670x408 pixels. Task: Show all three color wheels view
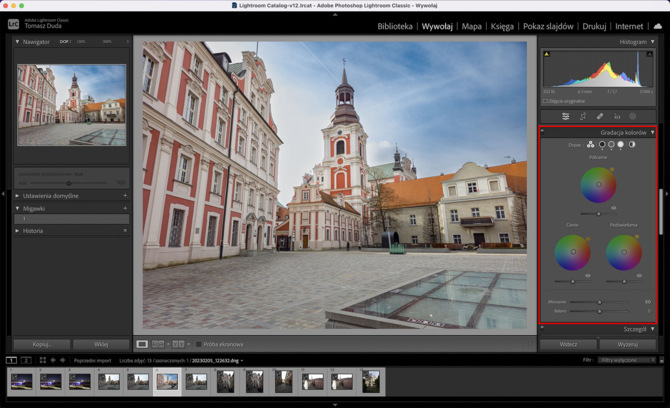click(x=591, y=144)
